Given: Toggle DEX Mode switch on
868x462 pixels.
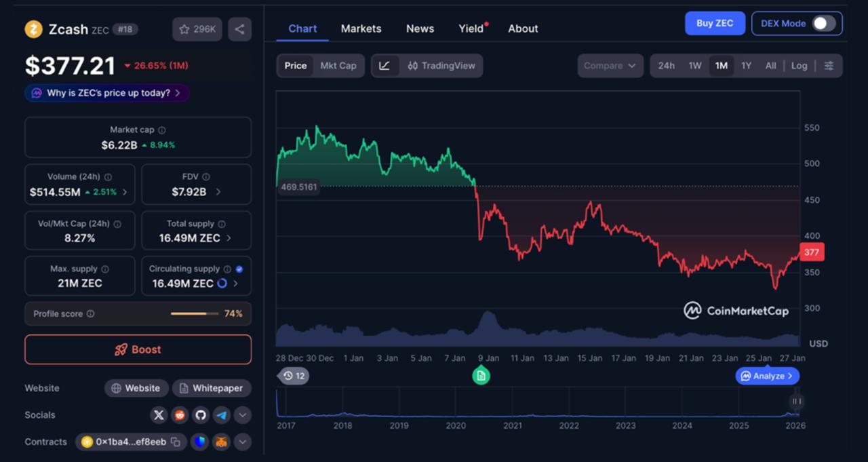Looking at the screenshot, I should tap(823, 23).
